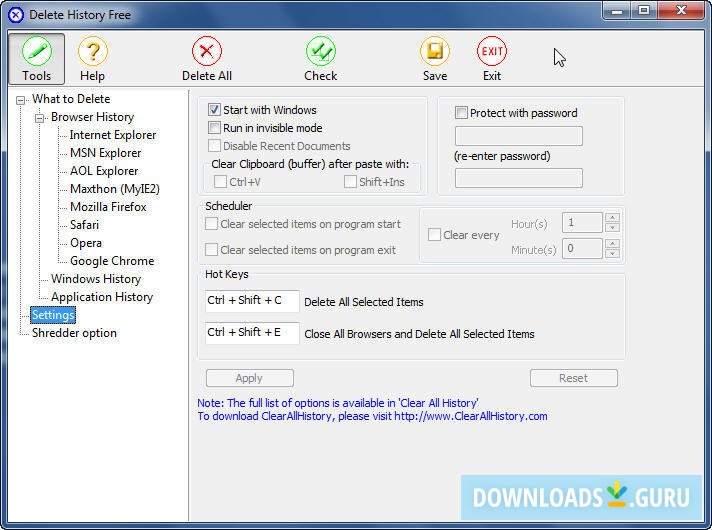The height and width of the screenshot is (530, 712).
Task: Enable Protect with password
Action: [461, 113]
